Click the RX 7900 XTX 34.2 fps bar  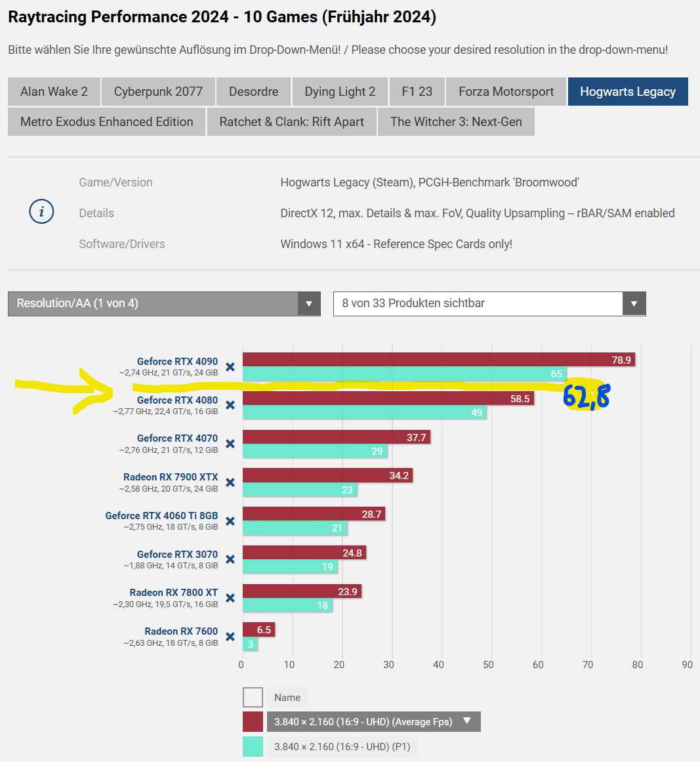tap(327, 475)
